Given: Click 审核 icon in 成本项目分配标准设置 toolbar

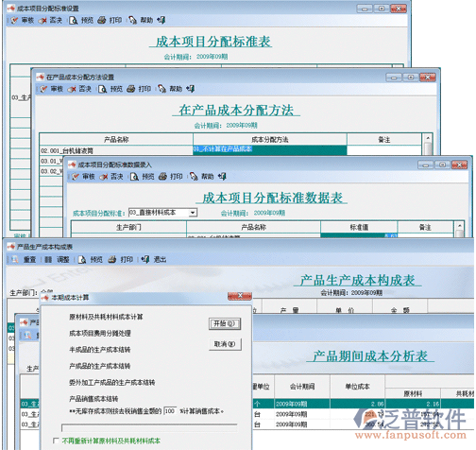Looking at the screenshot, I should click(x=14, y=21).
